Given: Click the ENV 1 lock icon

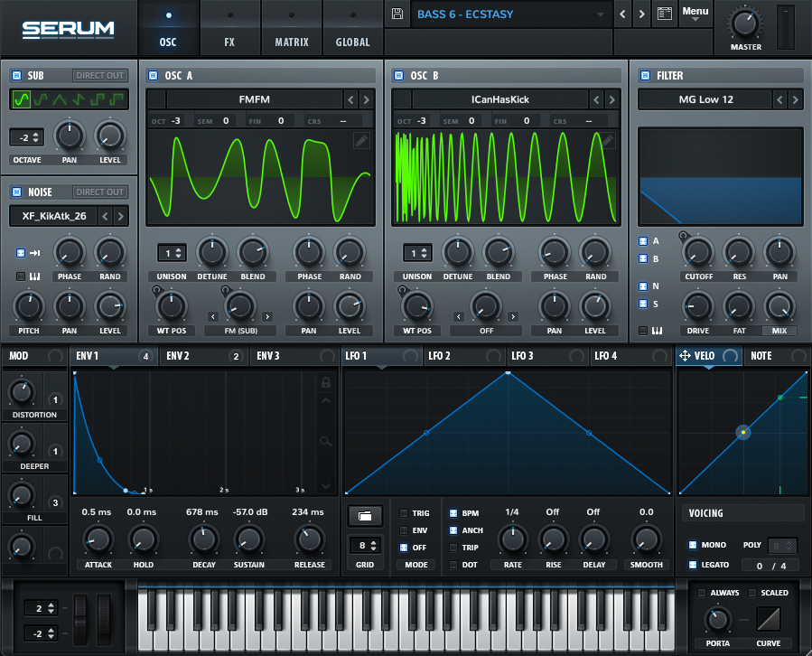Looking at the screenshot, I should pos(326,383).
